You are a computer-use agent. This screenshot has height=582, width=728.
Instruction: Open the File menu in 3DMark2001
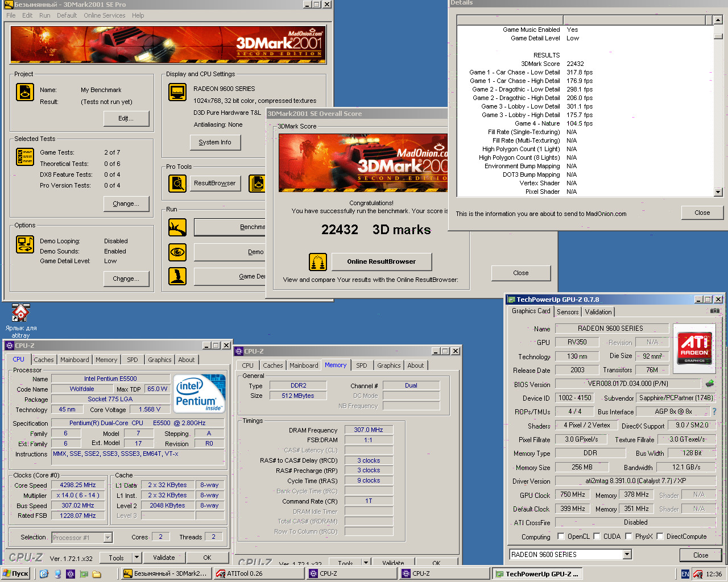11,15
